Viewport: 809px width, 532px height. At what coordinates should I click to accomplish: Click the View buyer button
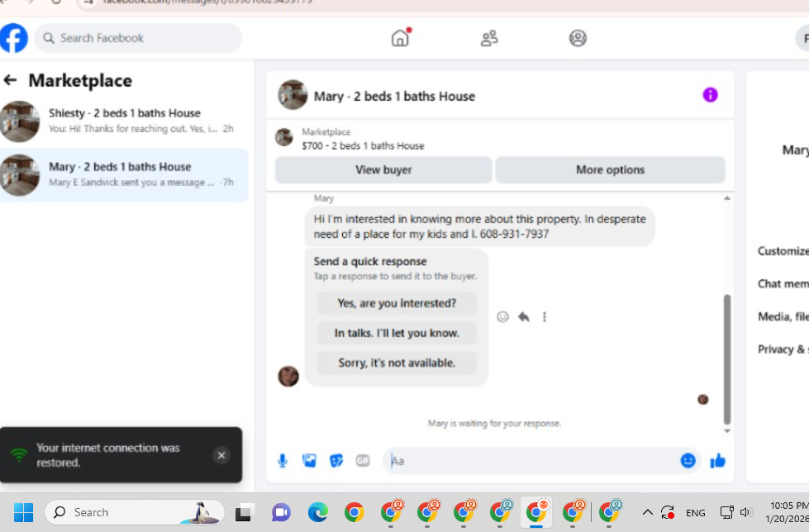[383, 170]
